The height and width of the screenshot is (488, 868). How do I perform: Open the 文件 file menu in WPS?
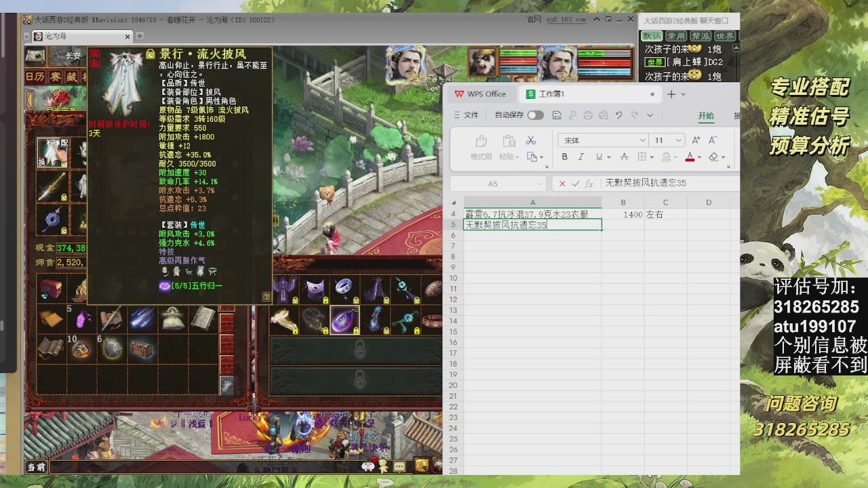pos(466,115)
